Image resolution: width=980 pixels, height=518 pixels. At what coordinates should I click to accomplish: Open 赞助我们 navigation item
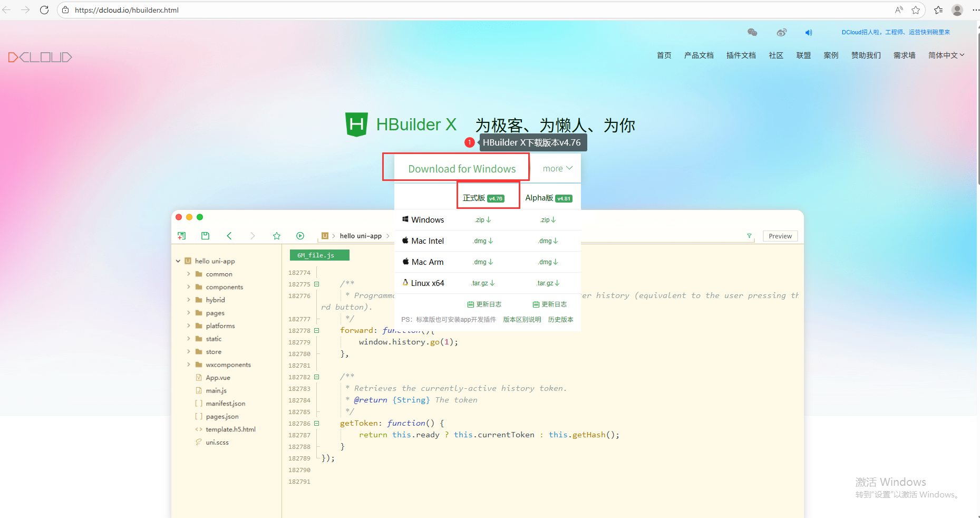click(866, 55)
